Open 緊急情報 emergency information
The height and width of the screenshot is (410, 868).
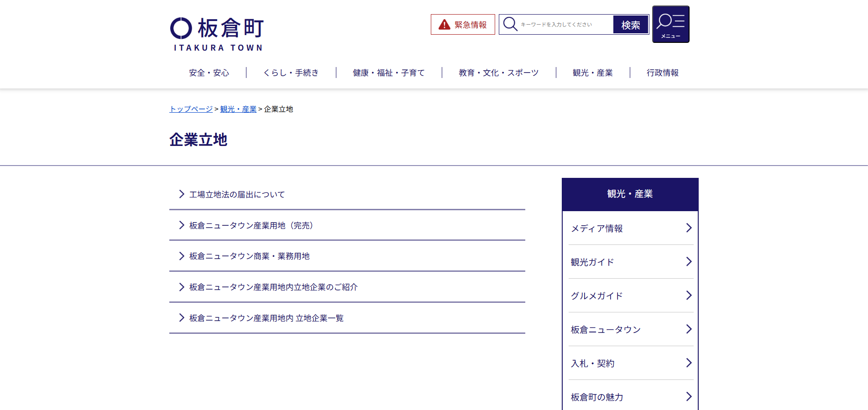tap(463, 25)
